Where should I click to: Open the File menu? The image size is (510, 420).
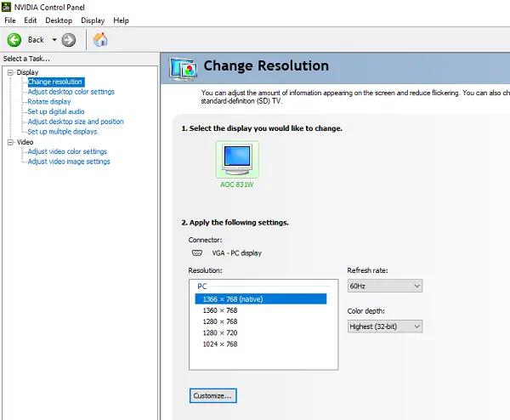[x=9, y=20]
